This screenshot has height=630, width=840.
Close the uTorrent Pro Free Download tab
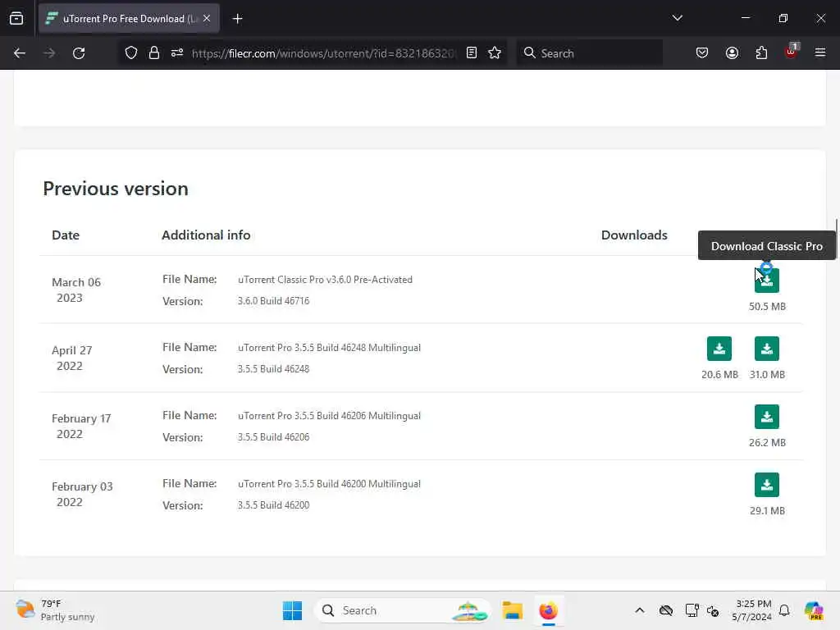click(x=207, y=18)
